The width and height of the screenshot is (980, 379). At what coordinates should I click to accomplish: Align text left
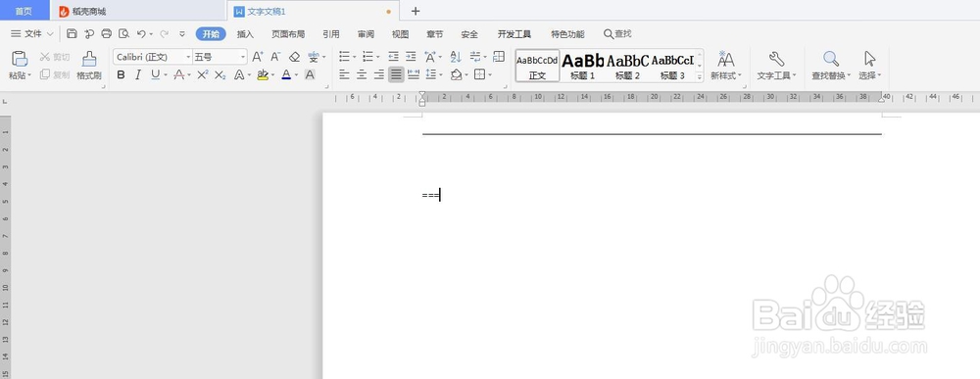[x=344, y=75]
